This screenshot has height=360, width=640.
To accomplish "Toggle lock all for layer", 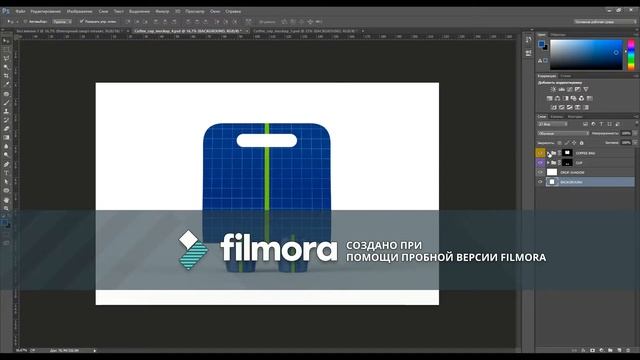I will tap(582, 143).
